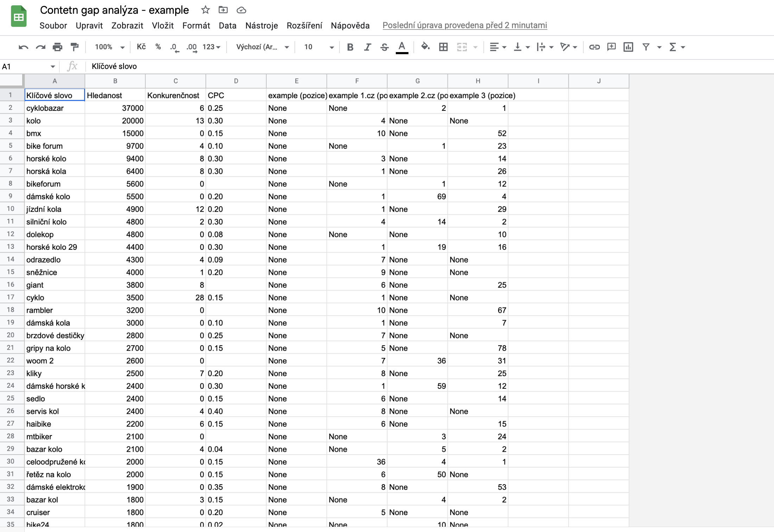This screenshot has width=774, height=532.
Task: Expand the filter views arrow
Action: [x=659, y=47]
